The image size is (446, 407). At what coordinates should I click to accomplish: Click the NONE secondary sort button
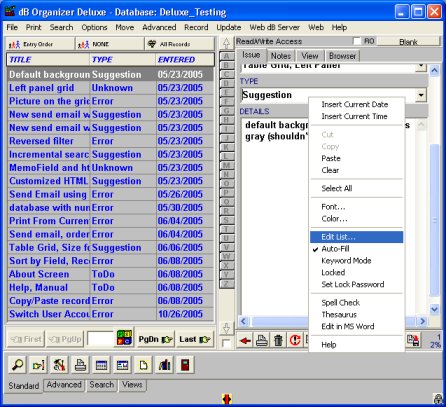click(x=110, y=44)
